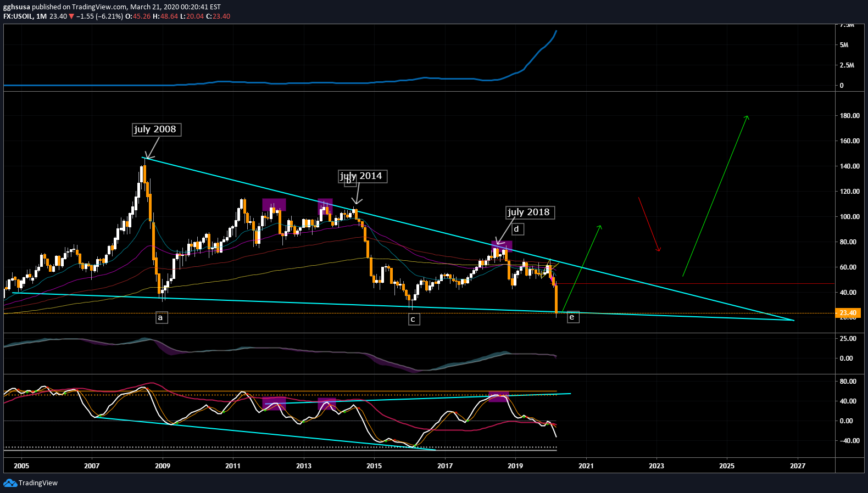The height and width of the screenshot is (493, 868).
Task: Select the july 2014 text annotation
Action: pyautogui.click(x=363, y=176)
